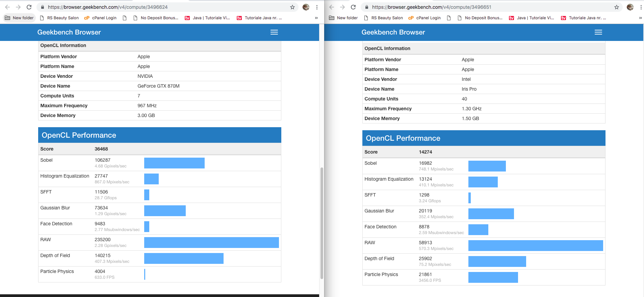The width and height of the screenshot is (644, 297).
Task: Click the back arrow in the Iris Pro window
Action: [x=332, y=7]
